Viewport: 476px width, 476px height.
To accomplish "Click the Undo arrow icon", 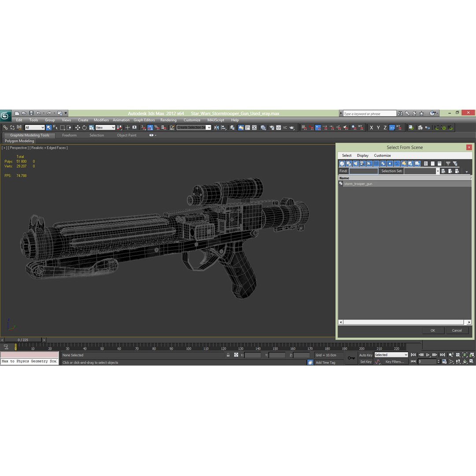I will pos(38,113).
